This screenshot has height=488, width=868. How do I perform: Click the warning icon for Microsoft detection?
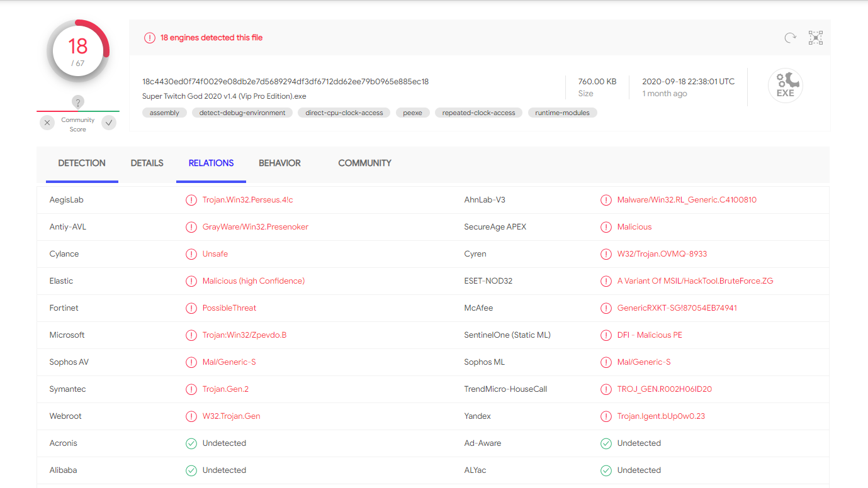(x=191, y=335)
